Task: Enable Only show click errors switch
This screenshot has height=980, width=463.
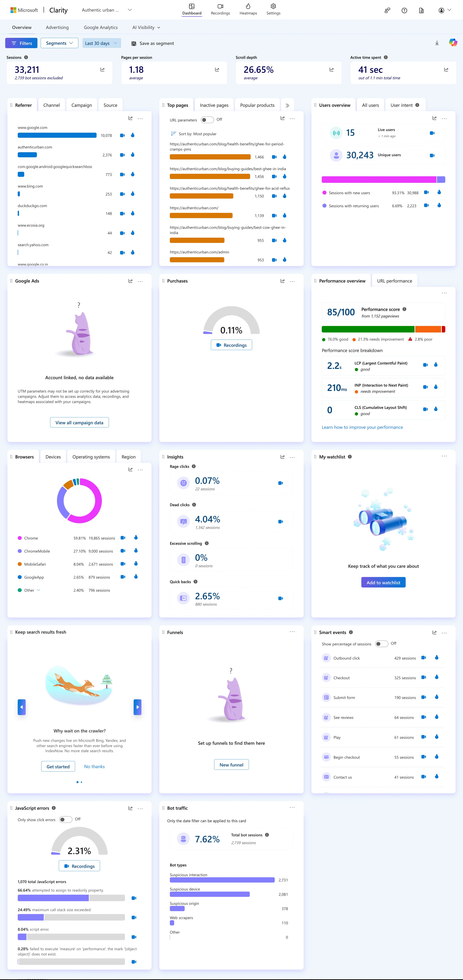Action: coord(66,819)
